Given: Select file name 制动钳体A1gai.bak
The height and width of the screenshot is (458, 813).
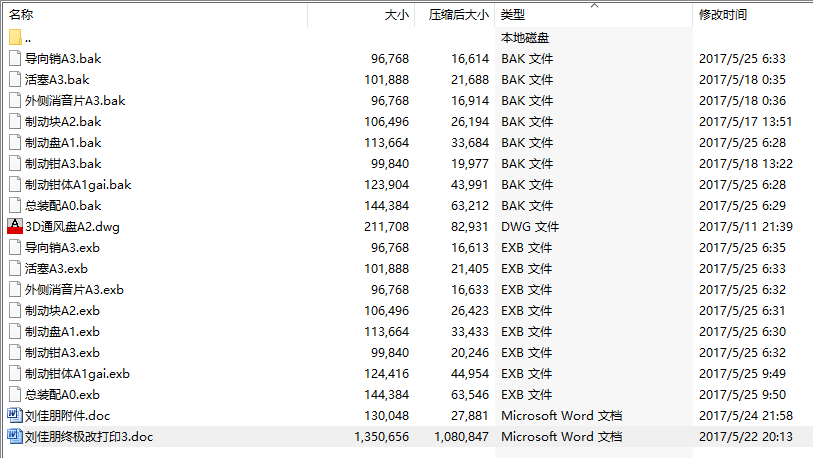Looking at the screenshot, I should (x=78, y=185).
